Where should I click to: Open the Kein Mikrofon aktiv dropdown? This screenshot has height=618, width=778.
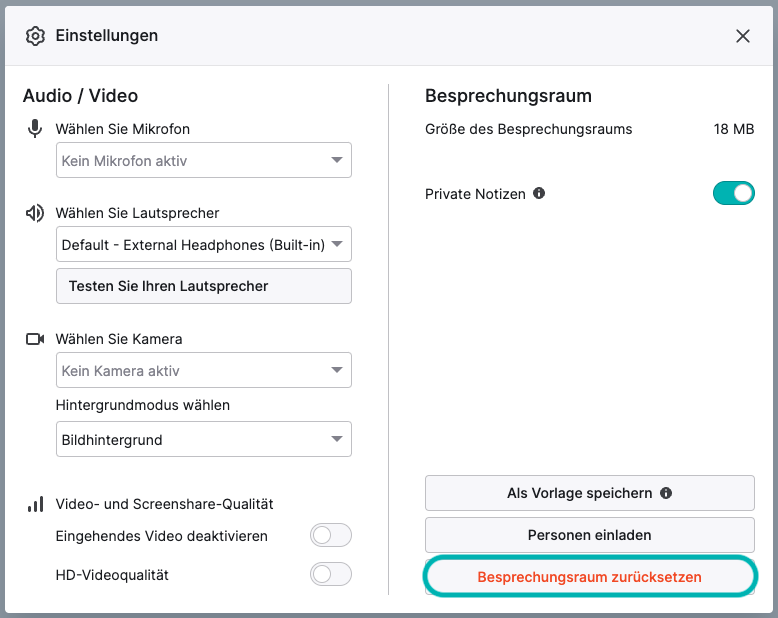coord(204,160)
